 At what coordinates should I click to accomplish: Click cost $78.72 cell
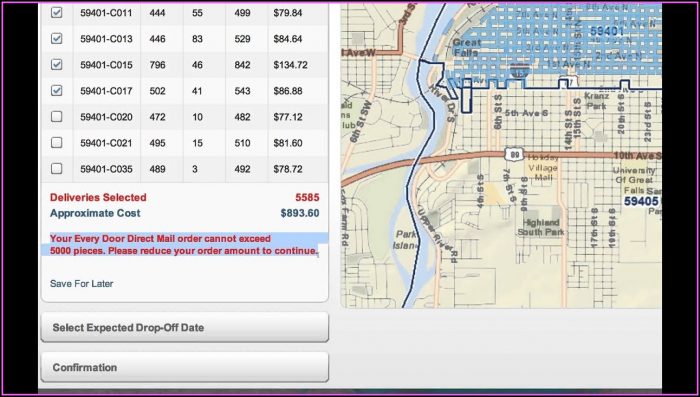pyautogui.click(x=288, y=169)
